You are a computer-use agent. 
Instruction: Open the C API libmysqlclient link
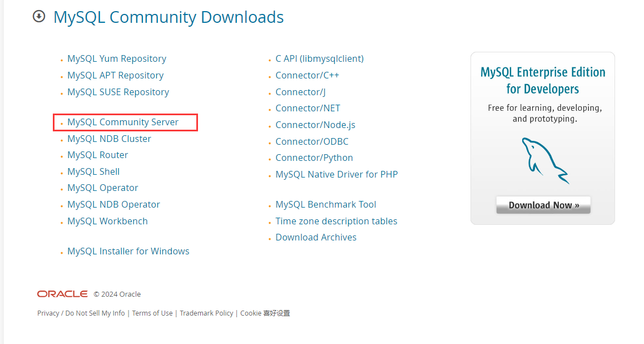click(319, 58)
